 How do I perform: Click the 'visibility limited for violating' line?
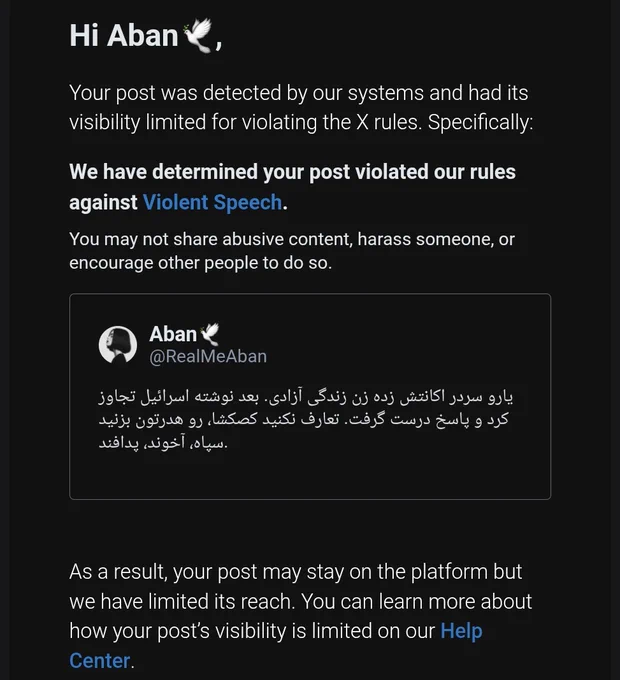pos(301,123)
